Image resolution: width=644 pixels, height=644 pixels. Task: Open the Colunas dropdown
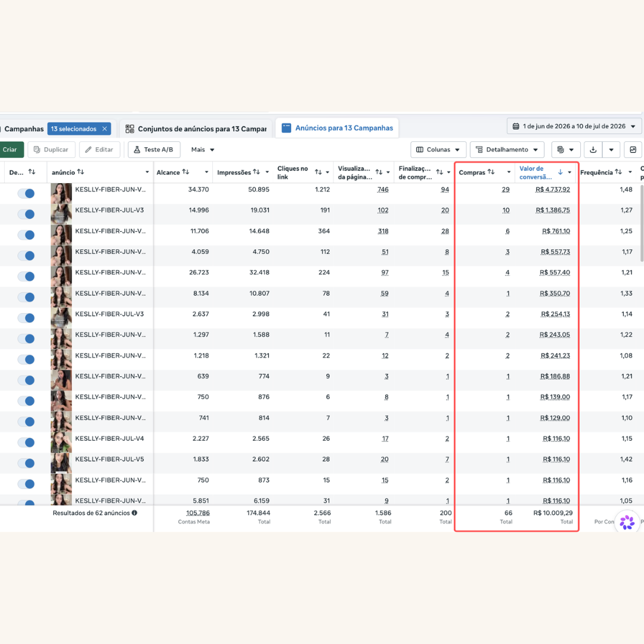click(x=438, y=150)
